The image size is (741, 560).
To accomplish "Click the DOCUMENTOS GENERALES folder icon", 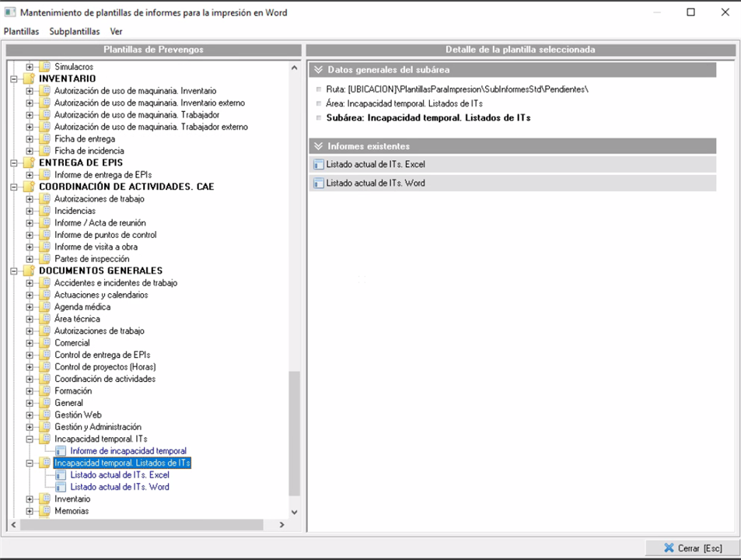I will pos(29,271).
